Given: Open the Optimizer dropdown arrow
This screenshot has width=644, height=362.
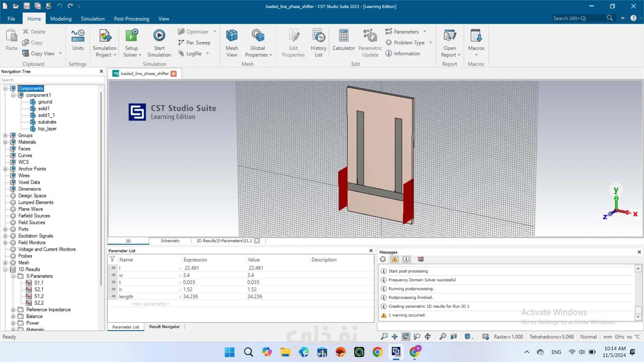Looking at the screenshot, I should click(215, 32).
